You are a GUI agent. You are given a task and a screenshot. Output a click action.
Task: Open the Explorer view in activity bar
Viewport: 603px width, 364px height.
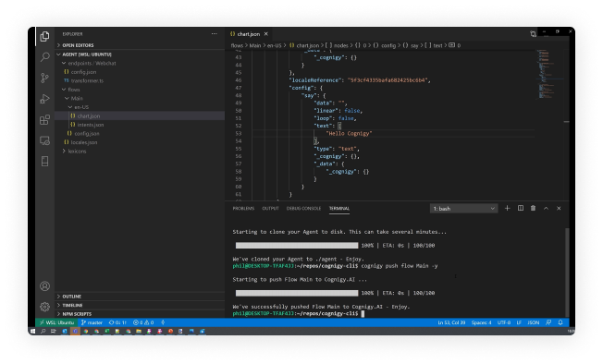[x=44, y=36]
